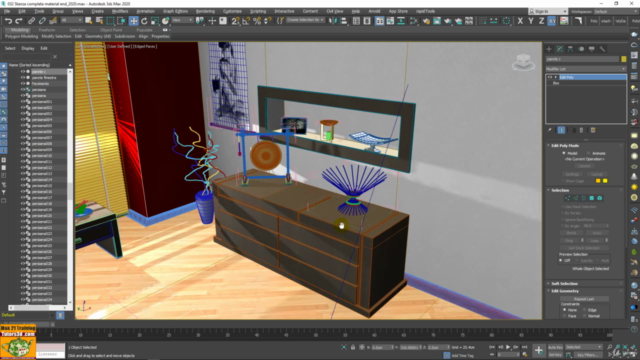Select Box entry in modifier stack
The height and width of the screenshot is (360, 640).
[x=556, y=83]
